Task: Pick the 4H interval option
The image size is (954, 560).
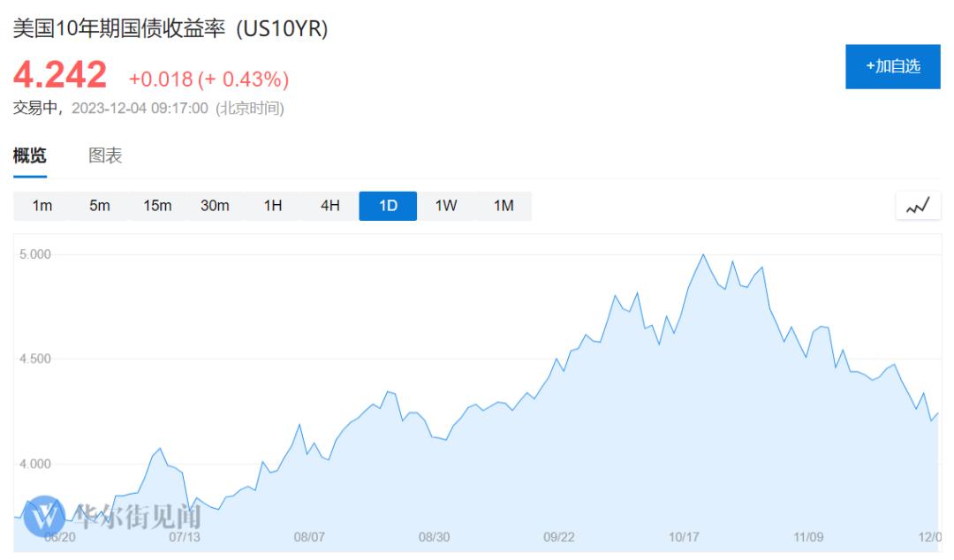Action: pyautogui.click(x=329, y=206)
